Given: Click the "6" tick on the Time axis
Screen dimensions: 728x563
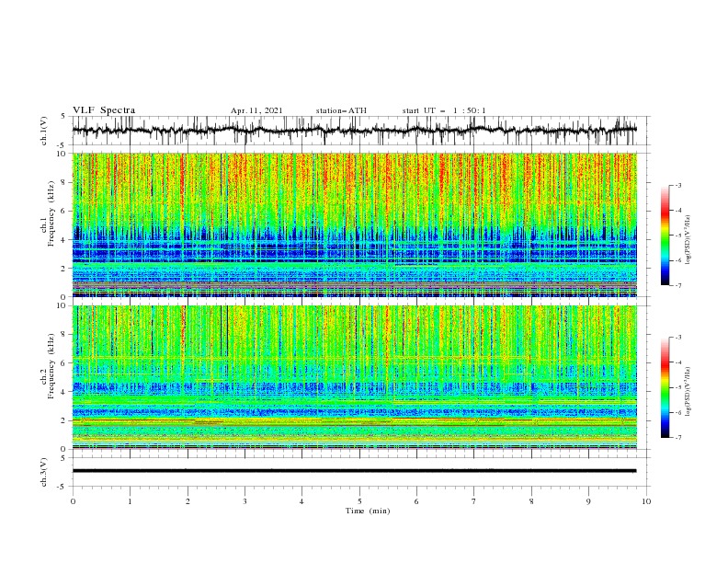Looking at the screenshot, I should [416, 501].
